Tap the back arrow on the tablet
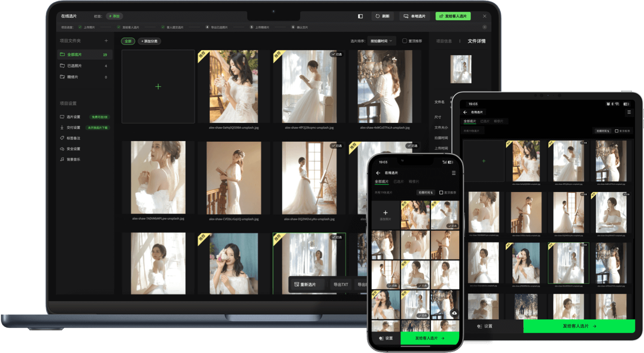Image resolution: width=644 pixels, height=353 pixels. (465, 112)
